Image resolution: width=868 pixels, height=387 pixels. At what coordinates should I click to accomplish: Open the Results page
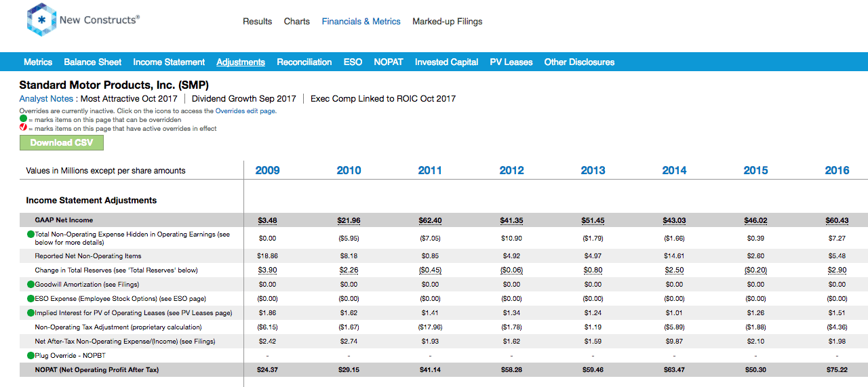[x=257, y=22]
